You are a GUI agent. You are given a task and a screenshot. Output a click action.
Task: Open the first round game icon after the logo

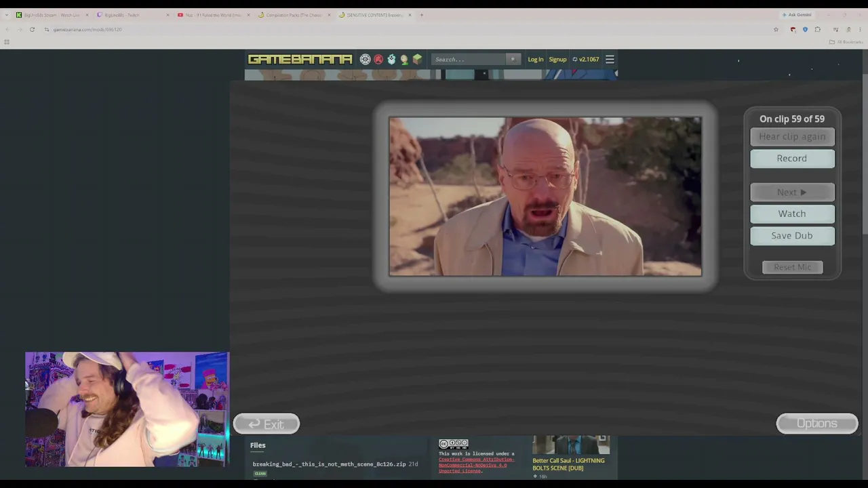pyautogui.click(x=366, y=60)
